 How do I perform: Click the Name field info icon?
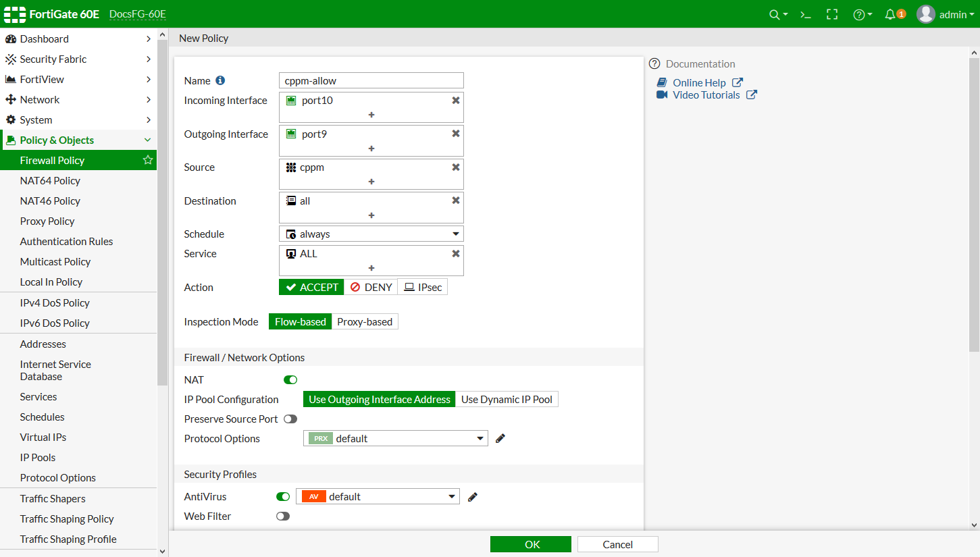coord(220,80)
